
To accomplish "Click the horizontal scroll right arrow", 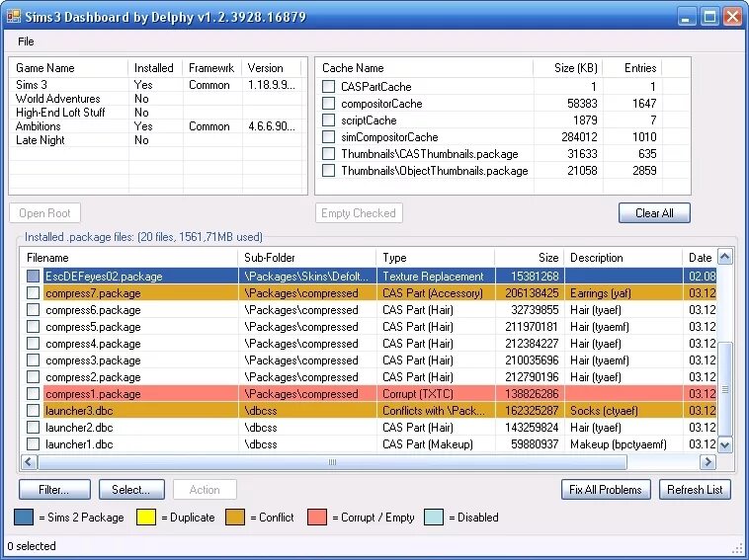I will (x=707, y=461).
